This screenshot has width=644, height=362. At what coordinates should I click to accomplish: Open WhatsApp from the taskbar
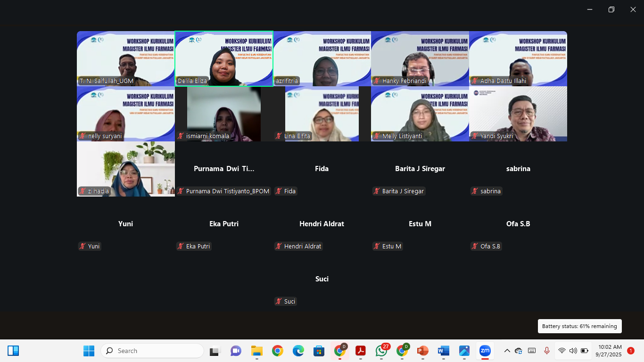381,351
